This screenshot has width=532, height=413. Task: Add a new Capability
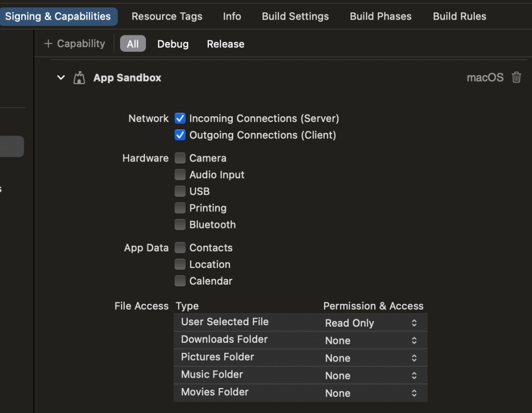[75, 44]
